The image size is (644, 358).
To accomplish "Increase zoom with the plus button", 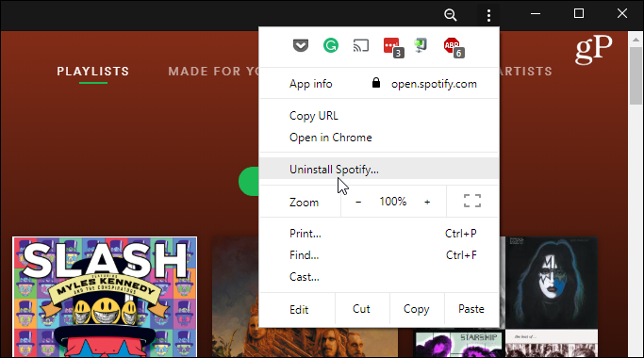I will click(427, 202).
